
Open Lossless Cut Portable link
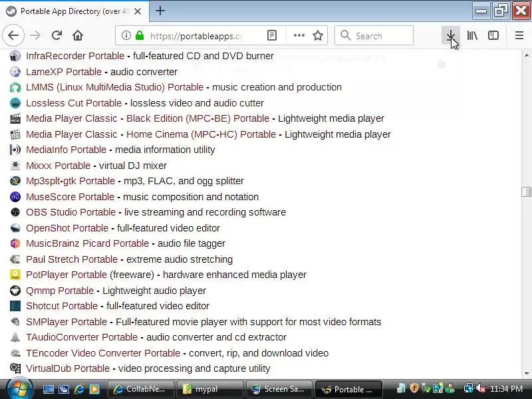pyautogui.click(x=74, y=103)
